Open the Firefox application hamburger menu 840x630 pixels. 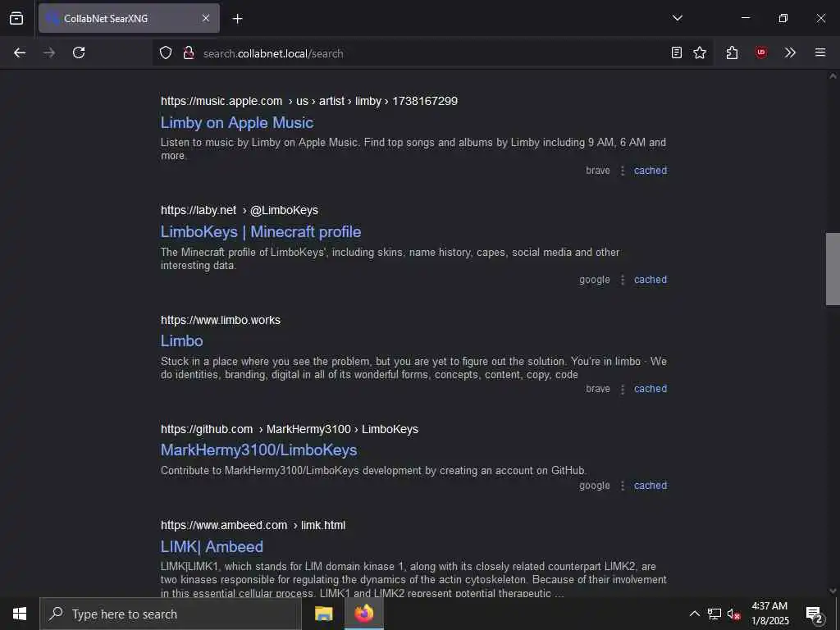820,52
